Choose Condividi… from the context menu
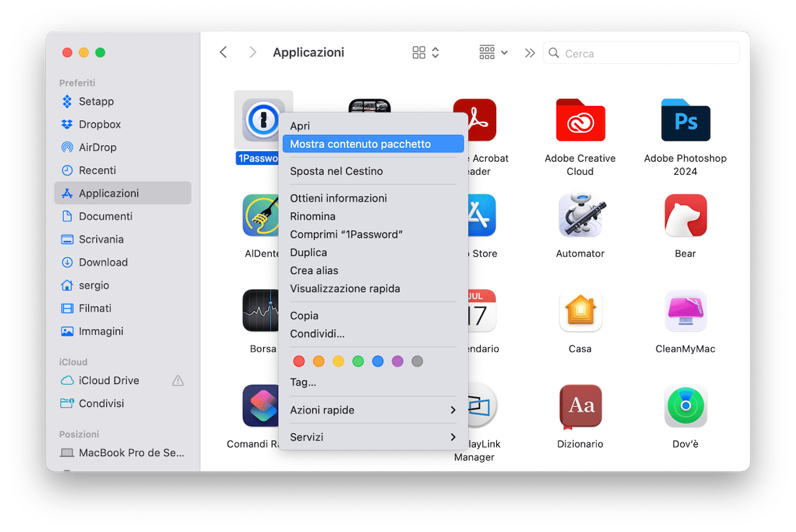Screen dimensions: 796x532 point(373,334)
